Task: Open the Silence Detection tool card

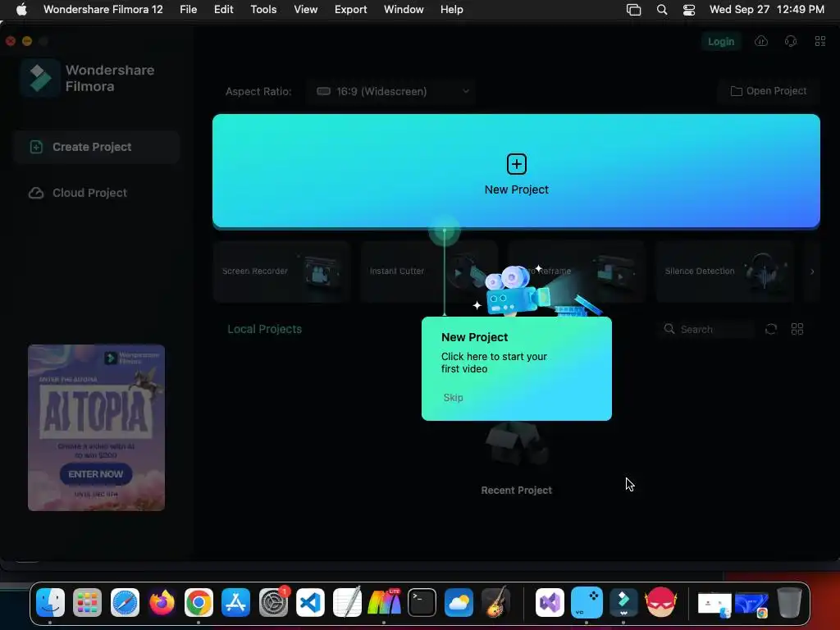Action: click(x=724, y=272)
